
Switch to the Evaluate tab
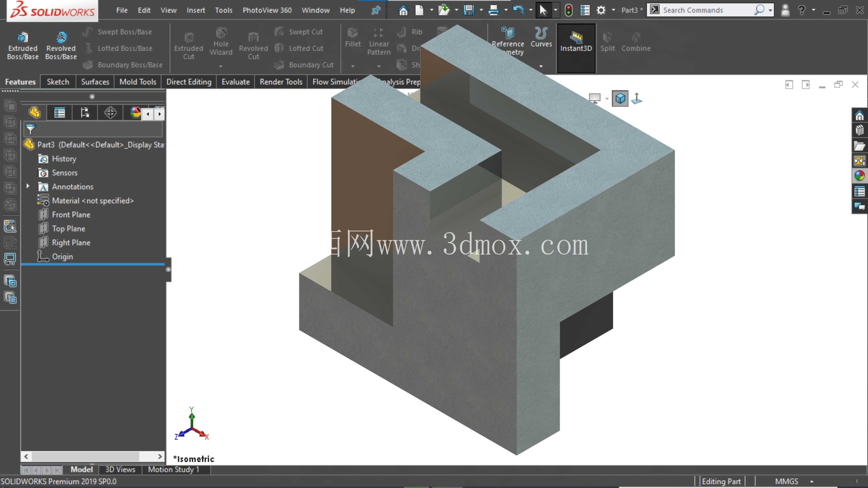pos(236,82)
